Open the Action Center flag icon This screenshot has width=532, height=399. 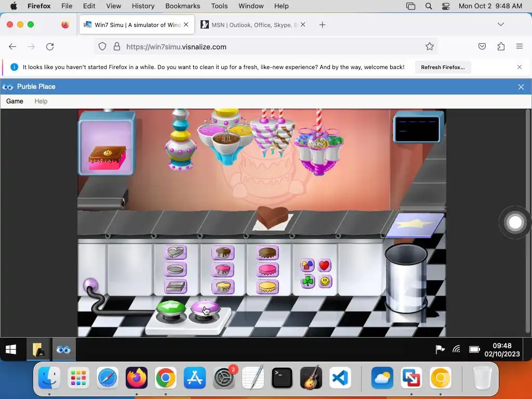440,349
